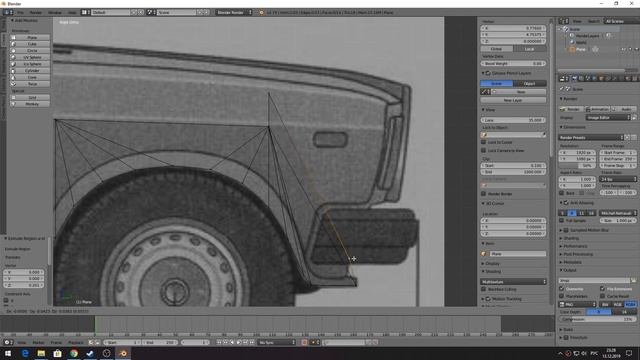This screenshot has width=640, height=360.
Task: Open the PNG file format dropdown
Action: [x=577, y=304]
